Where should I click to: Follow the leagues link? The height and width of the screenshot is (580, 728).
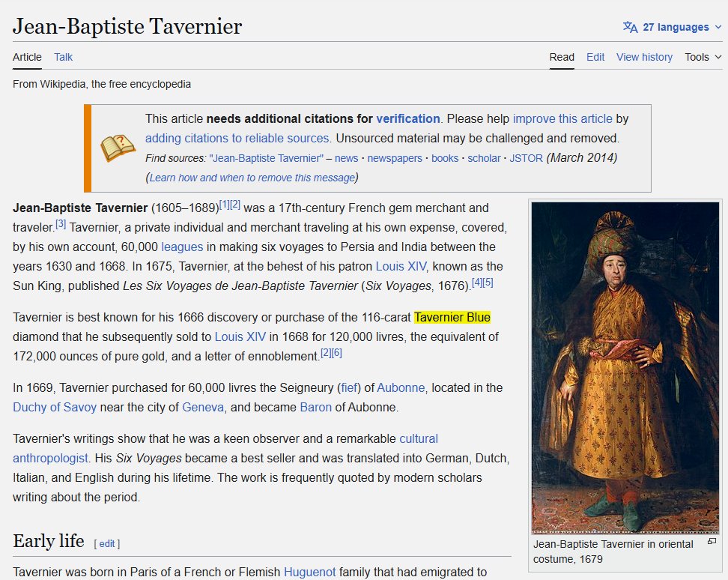[x=182, y=247]
